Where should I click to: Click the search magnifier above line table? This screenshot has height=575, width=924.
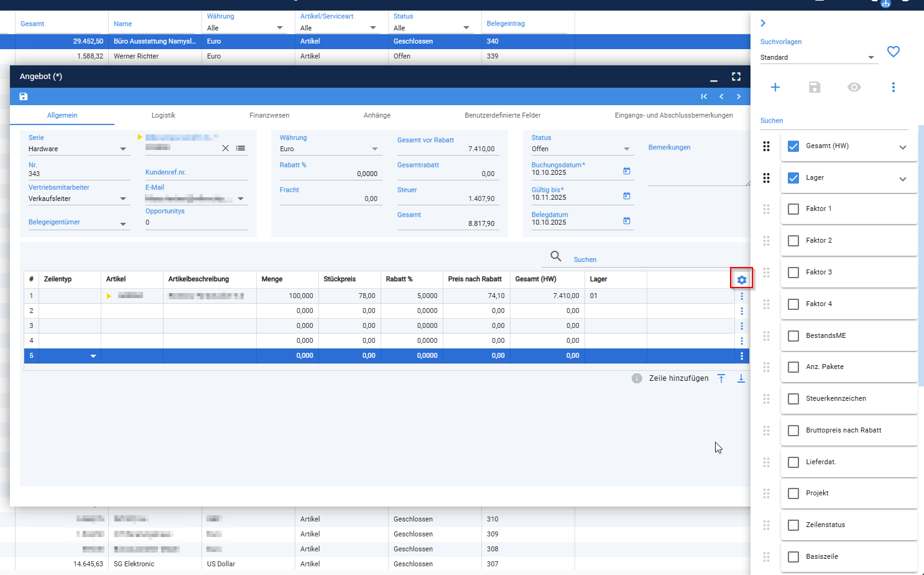pyautogui.click(x=556, y=256)
